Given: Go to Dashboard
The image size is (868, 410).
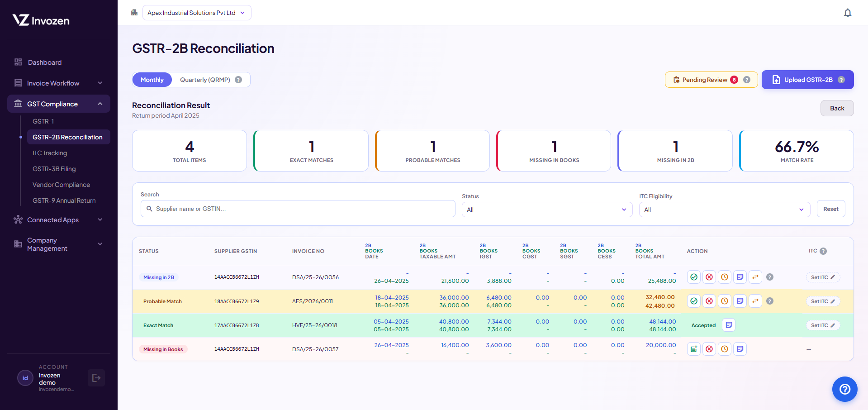Looking at the screenshot, I should pyautogui.click(x=59, y=62).
